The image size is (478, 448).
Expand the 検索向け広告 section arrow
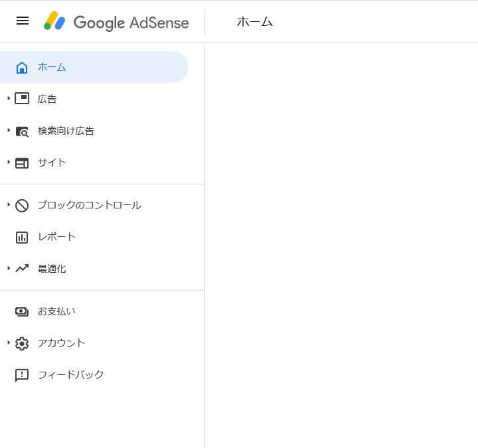pos(9,131)
